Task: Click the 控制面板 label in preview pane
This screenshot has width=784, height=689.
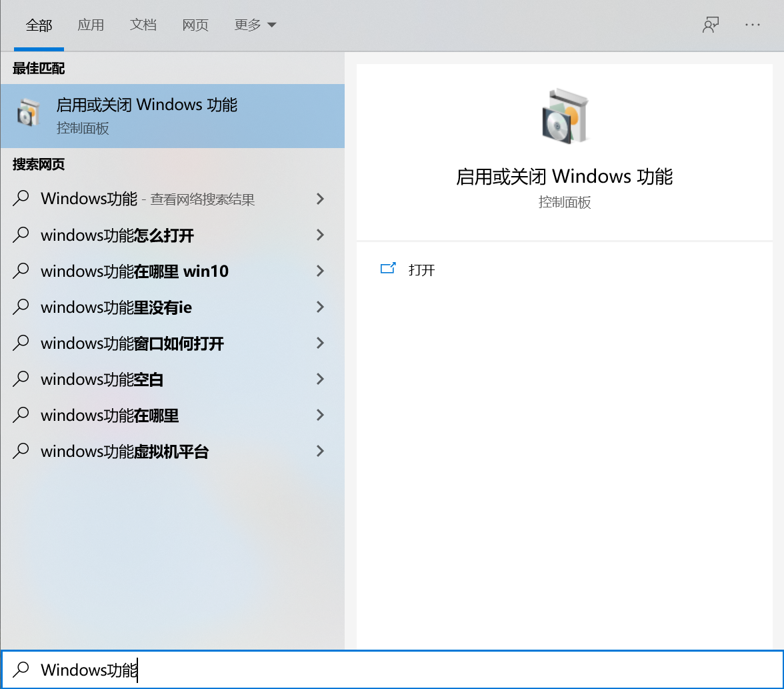Action: point(565,202)
